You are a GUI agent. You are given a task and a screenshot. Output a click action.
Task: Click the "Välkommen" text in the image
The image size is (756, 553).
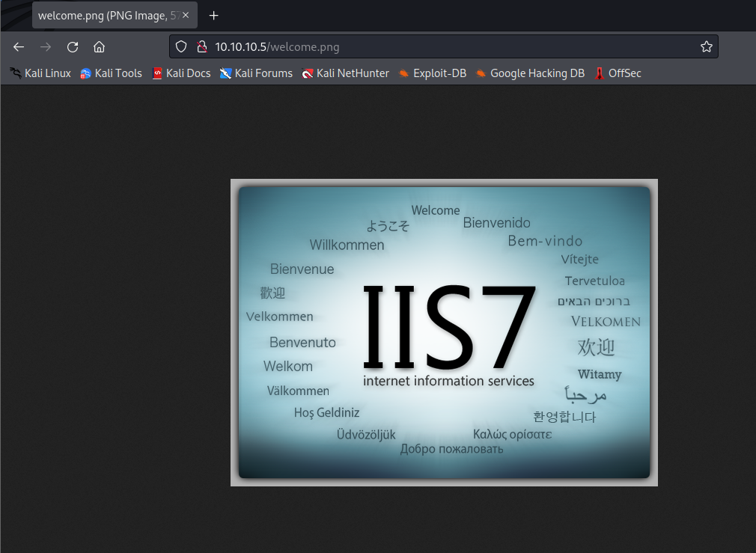pyautogui.click(x=298, y=391)
